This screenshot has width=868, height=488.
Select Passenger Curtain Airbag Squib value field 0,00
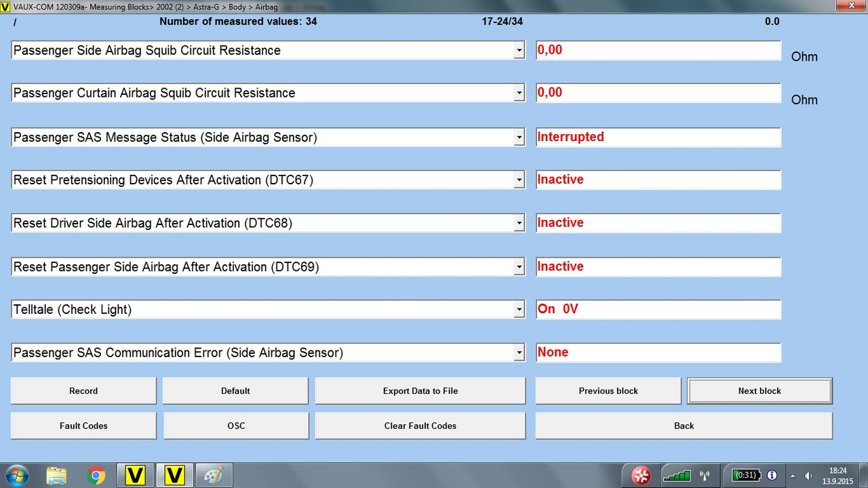click(x=658, y=93)
